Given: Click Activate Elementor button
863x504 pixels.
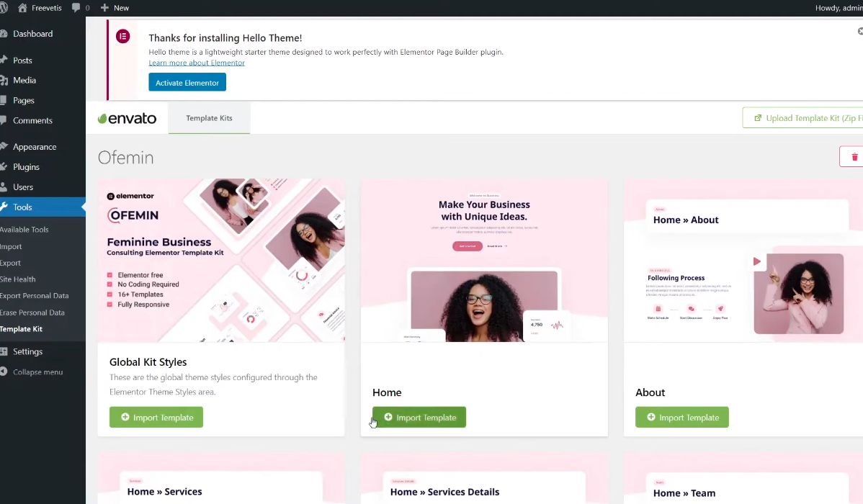Looking at the screenshot, I should [187, 83].
